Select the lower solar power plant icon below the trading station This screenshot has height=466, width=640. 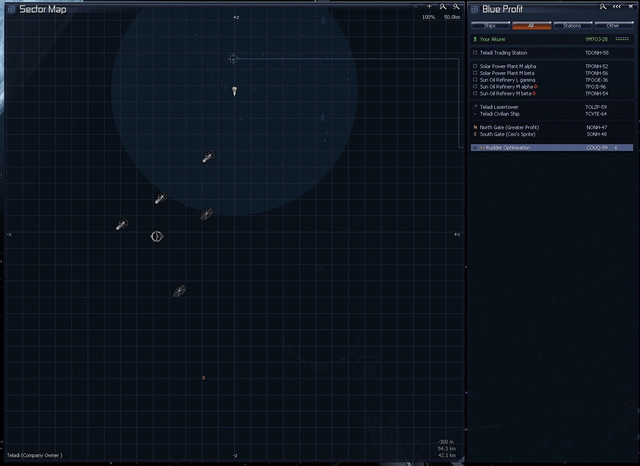pyautogui.click(x=180, y=291)
